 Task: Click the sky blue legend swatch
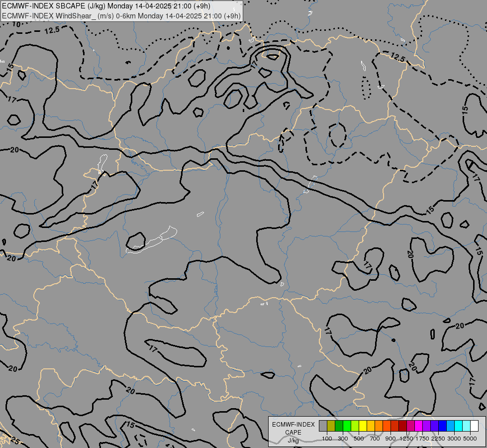[x=450, y=426]
